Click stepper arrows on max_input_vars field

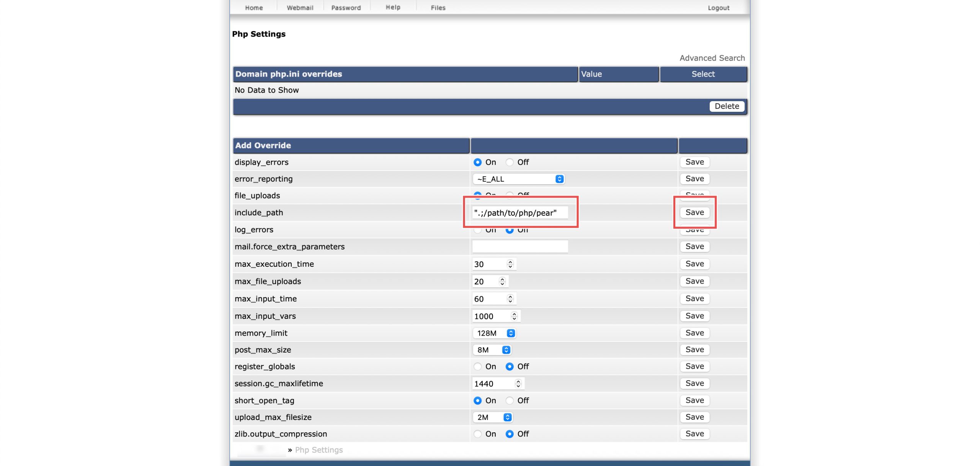click(x=514, y=316)
